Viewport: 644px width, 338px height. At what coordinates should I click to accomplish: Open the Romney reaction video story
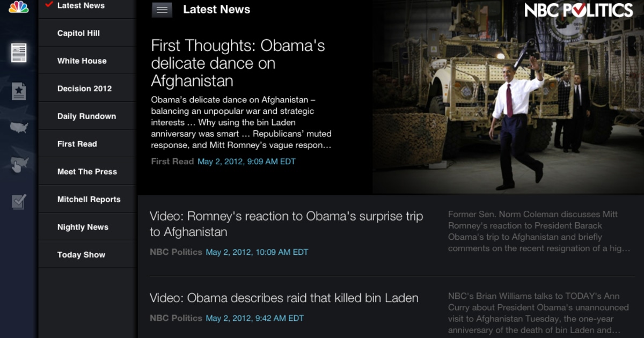tap(286, 224)
